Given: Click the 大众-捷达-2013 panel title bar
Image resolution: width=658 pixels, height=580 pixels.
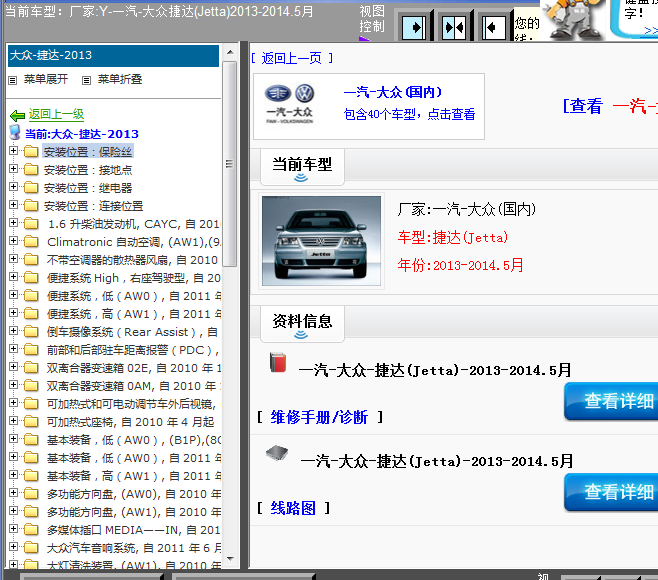Looking at the screenshot, I should coord(113,55).
